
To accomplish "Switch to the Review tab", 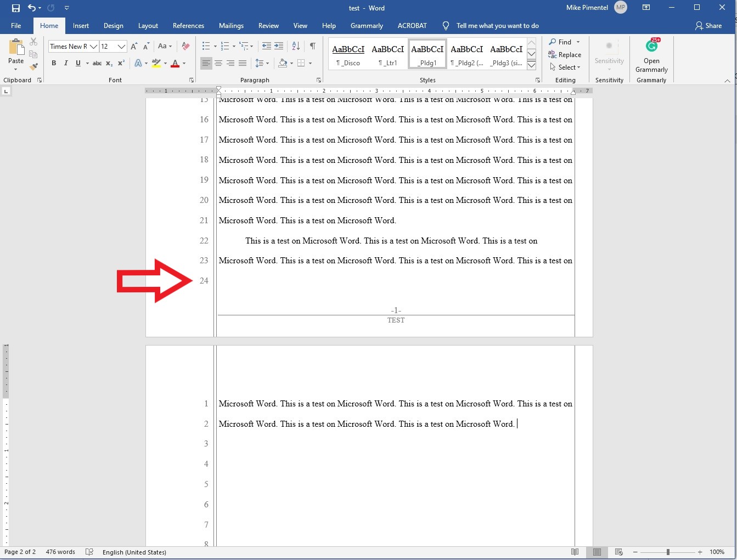I will [x=268, y=26].
